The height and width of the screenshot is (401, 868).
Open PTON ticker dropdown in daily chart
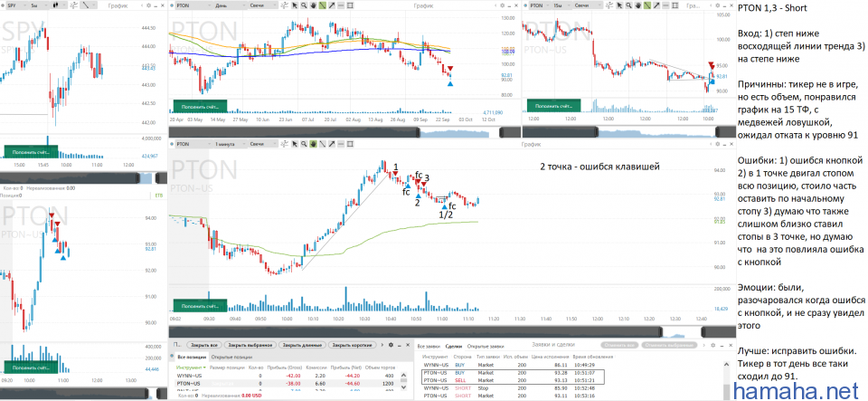pyautogui.click(x=193, y=5)
